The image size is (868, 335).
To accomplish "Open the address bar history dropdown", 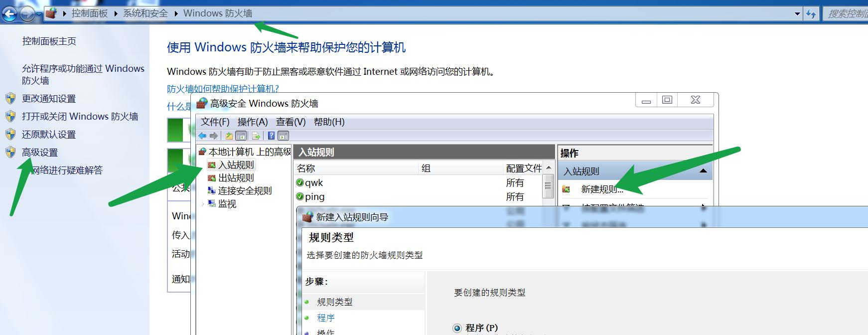I will coord(797,14).
